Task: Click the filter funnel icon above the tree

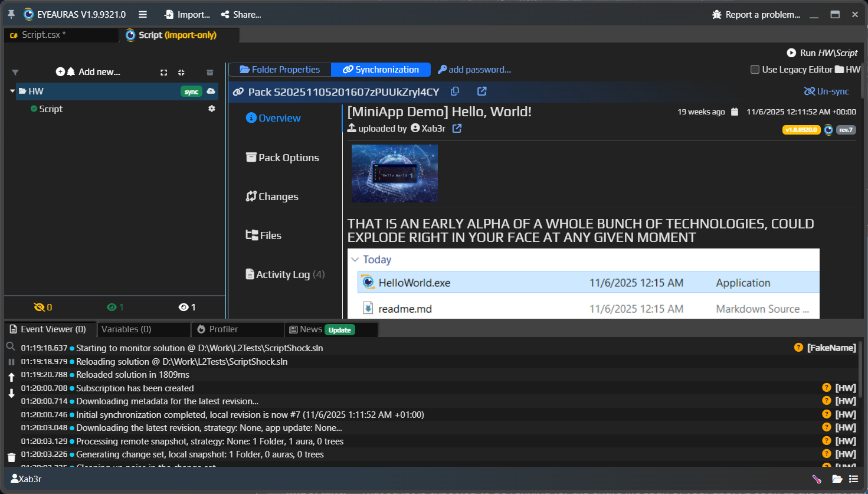Action: (15, 72)
